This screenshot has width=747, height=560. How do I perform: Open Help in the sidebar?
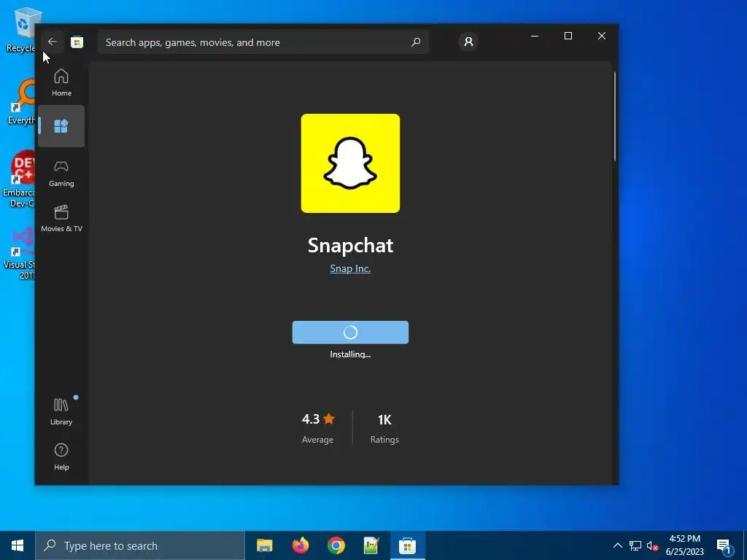pyautogui.click(x=61, y=456)
